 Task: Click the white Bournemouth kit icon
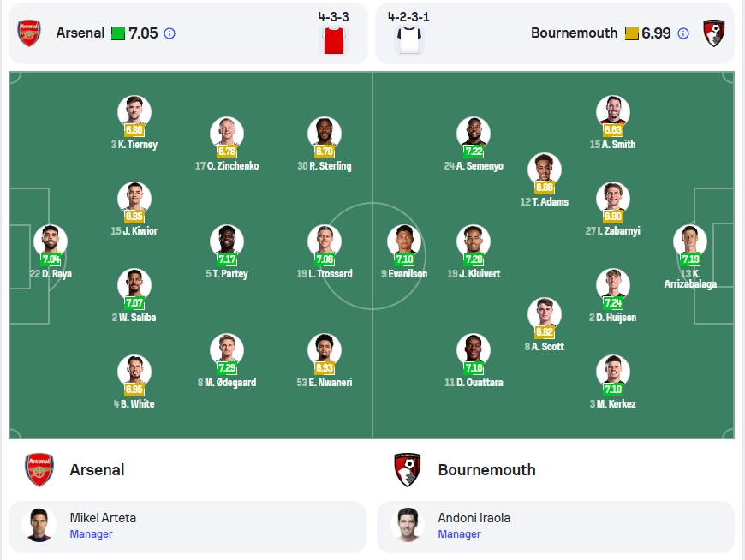pos(409,40)
